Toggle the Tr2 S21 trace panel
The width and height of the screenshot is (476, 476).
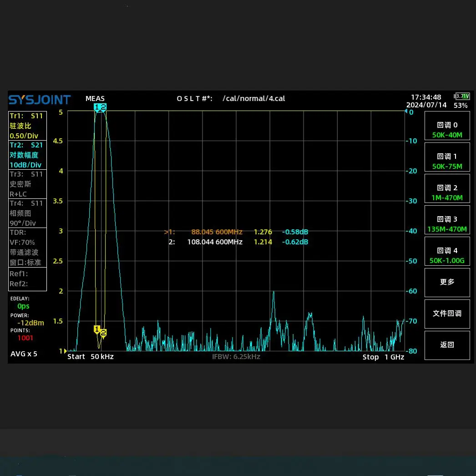tap(27, 155)
